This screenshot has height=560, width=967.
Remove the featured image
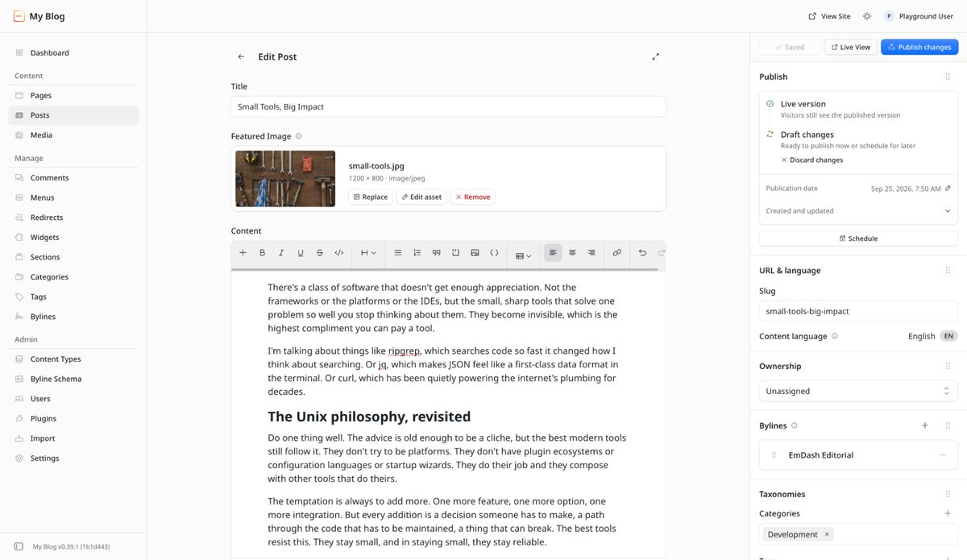472,197
